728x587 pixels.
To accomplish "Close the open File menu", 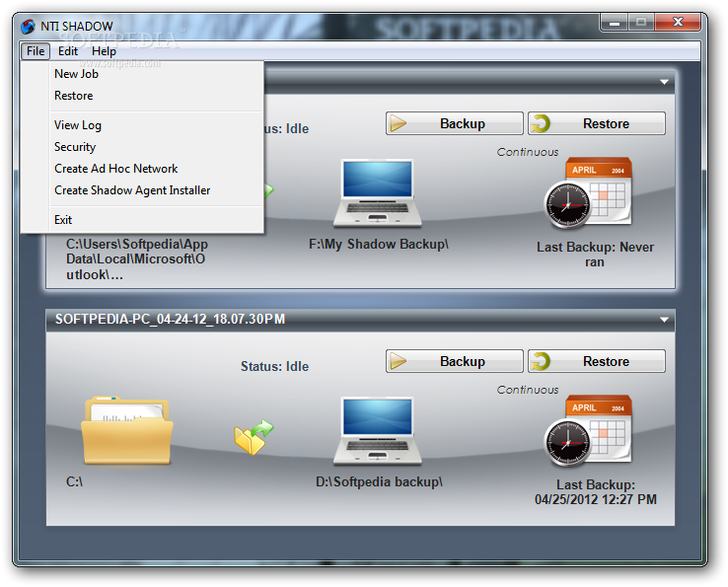I will click(x=36, y=51).
